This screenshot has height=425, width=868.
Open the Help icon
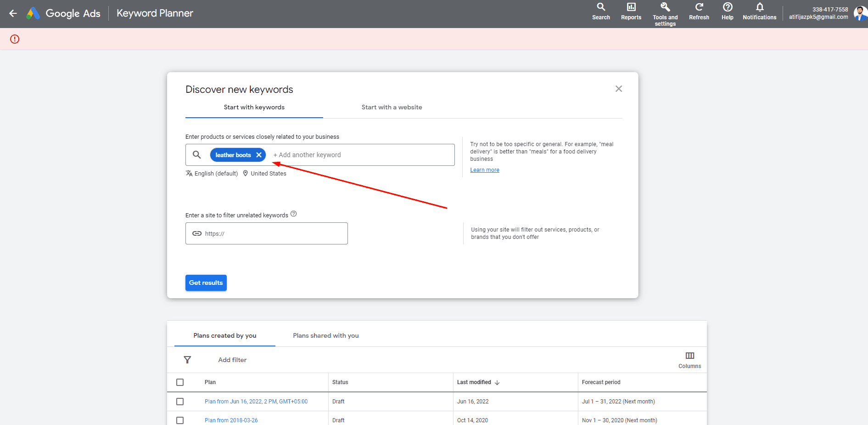[727, 11]
